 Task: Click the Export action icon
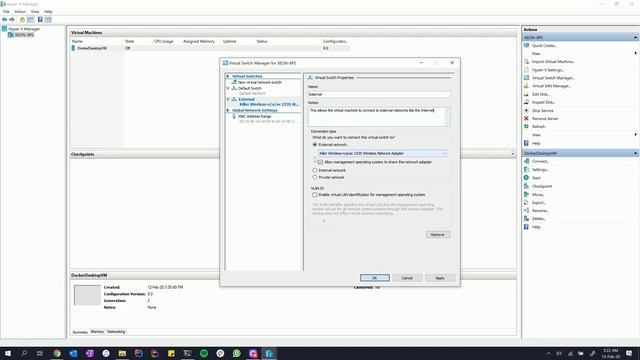[527, 202]
